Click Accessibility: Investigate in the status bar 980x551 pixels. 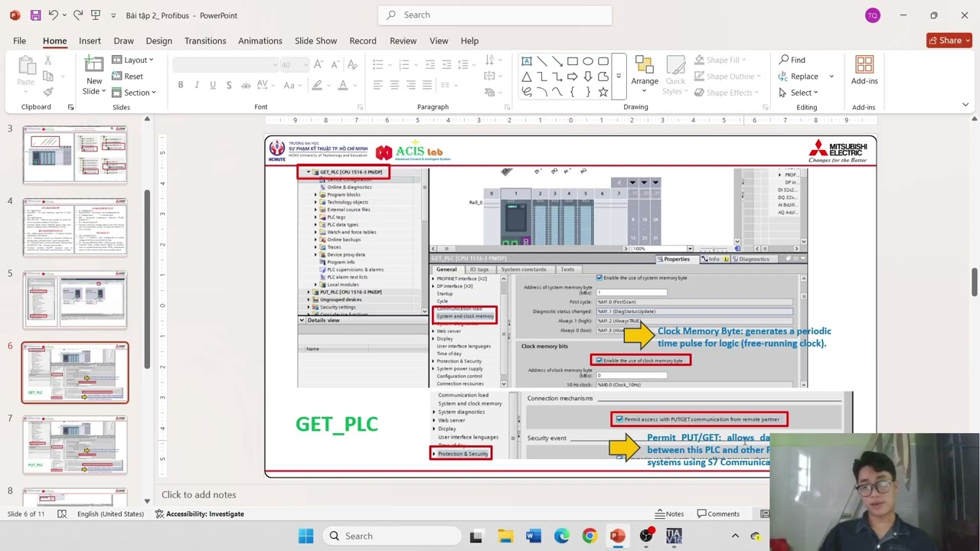tap(199, 514)
